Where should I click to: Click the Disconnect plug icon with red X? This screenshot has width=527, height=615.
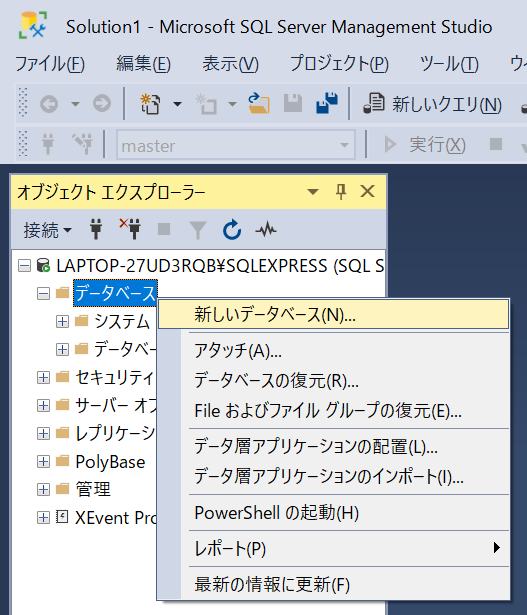(131, 229)
